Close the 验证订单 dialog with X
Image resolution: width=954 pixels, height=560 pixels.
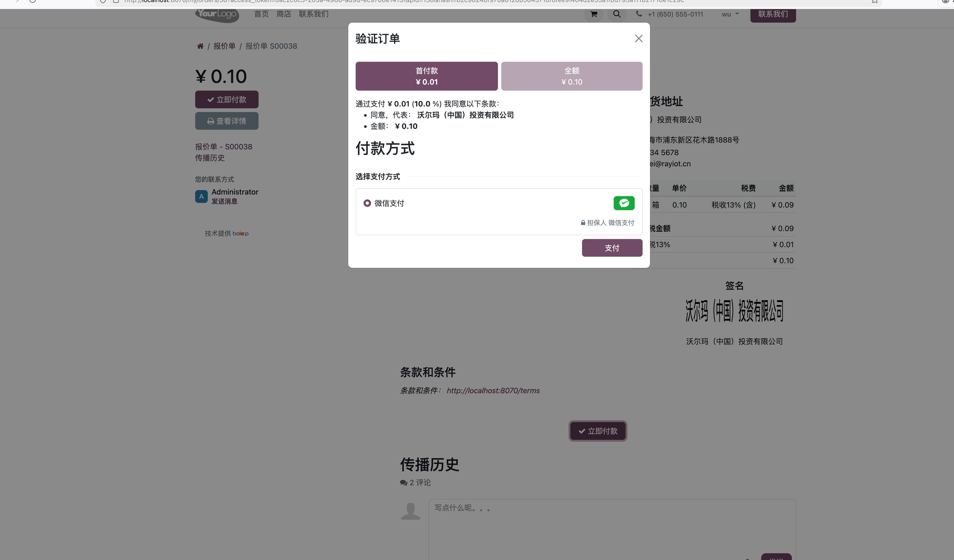tap(639, 39)
